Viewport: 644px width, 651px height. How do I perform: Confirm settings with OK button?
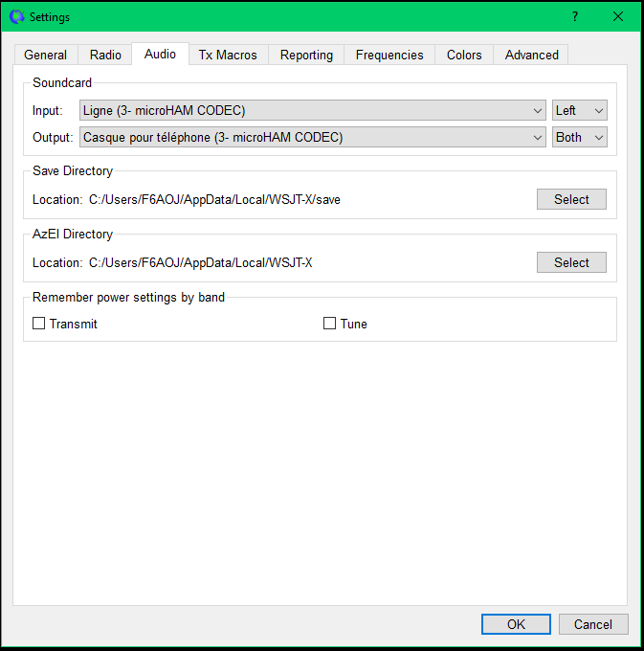tap(516, 624)
